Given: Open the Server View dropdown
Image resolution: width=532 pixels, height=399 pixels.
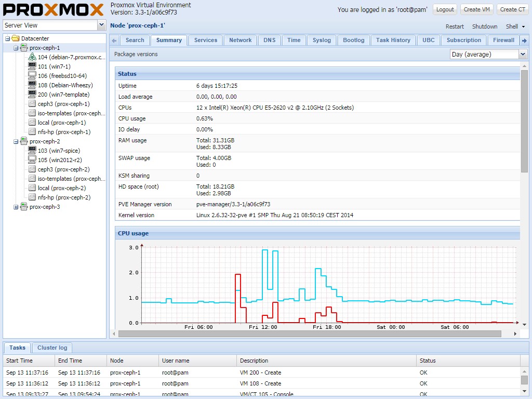Looking at the screenshot, I should point(101,24).
